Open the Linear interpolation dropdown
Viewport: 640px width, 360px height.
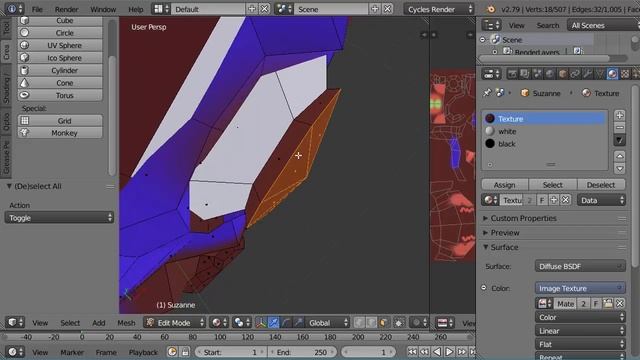(580, 331)
